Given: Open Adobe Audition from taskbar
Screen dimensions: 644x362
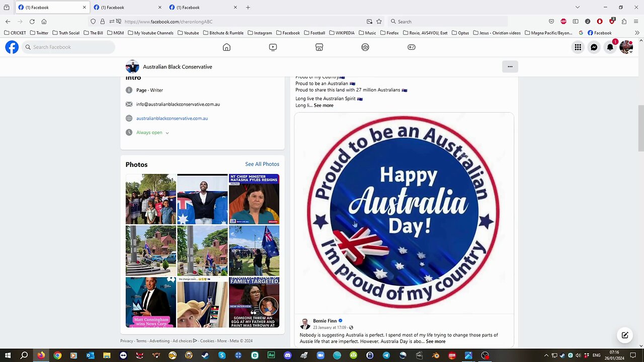Looking at the screenshot, I should [271, 355].
